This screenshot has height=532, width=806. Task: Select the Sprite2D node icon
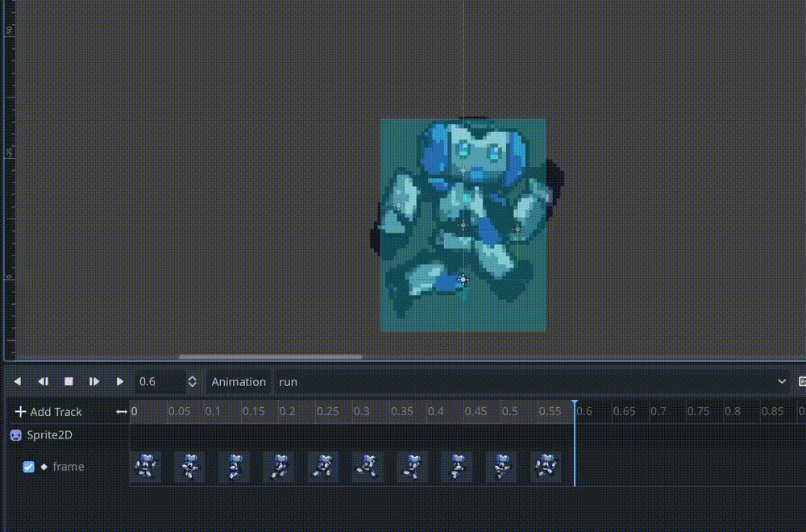pos(16,435)
